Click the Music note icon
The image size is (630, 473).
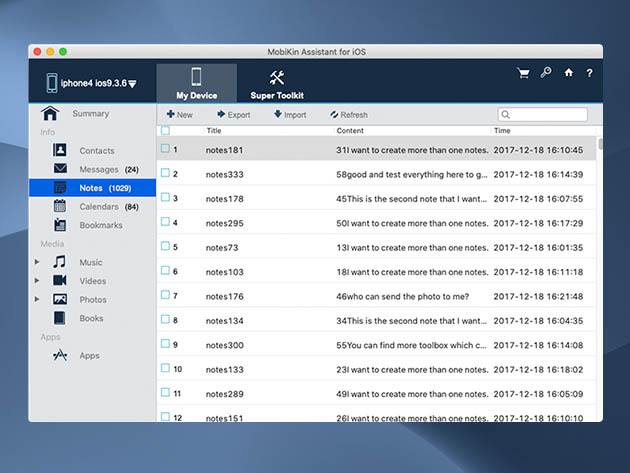click(x=59, y=262)
